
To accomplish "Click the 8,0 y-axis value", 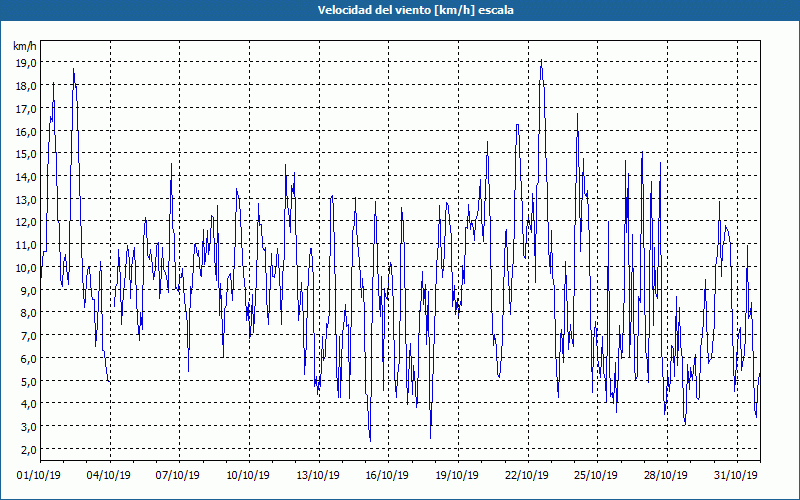I will (29, 313).
